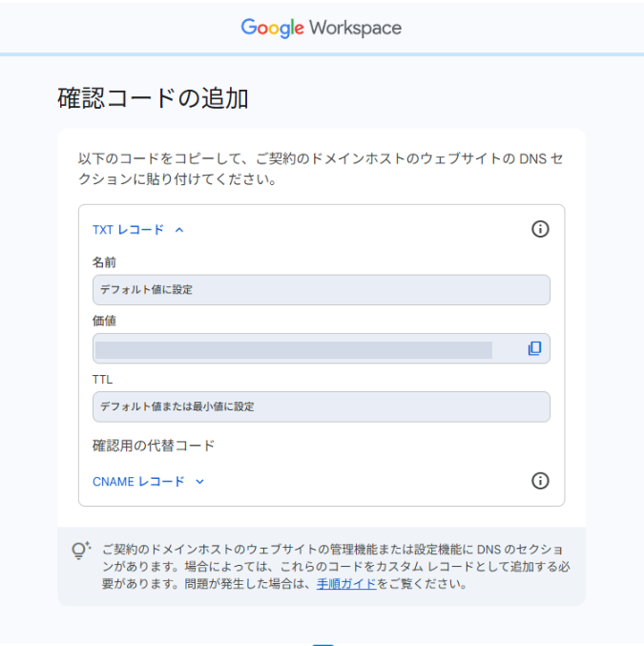Collapse section using the TXT レコード up chevron
This screenshot has width=644, height=646.
point(178,230)
